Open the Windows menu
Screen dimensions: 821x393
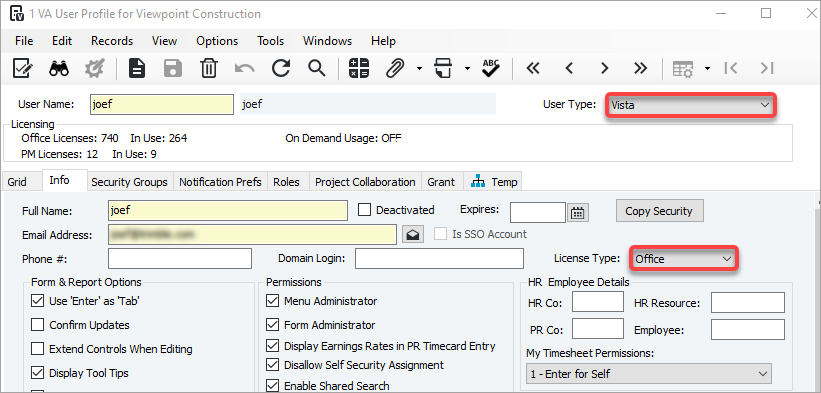[327, 41]
